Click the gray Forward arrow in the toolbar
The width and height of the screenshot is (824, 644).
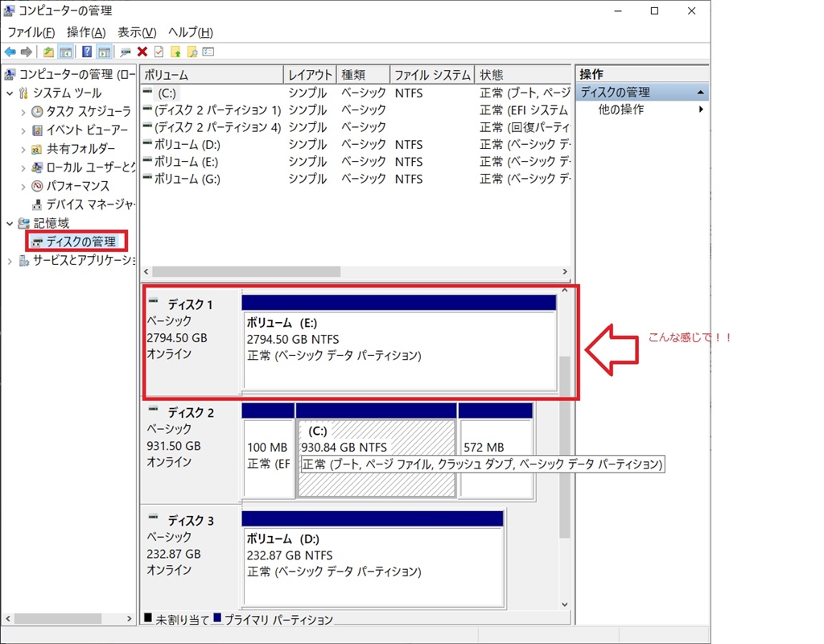[x=27, y=52]
